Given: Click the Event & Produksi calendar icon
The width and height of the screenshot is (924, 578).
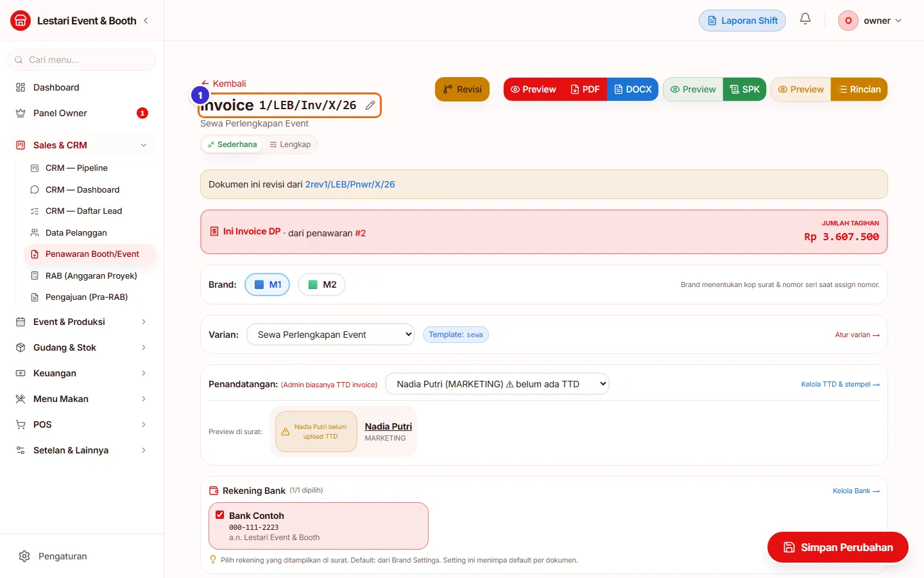Looking at the screenshot, I should click(21, 322).
